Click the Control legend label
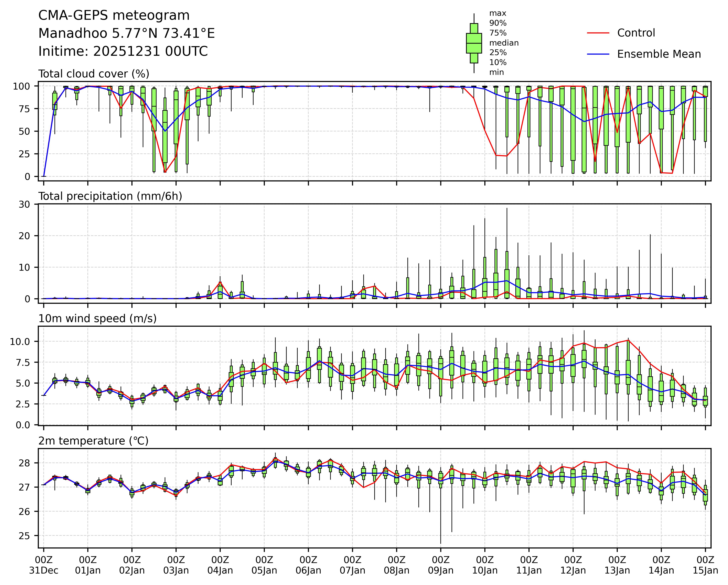The width and height of the screenshot is (728, 585). point(636,33)
